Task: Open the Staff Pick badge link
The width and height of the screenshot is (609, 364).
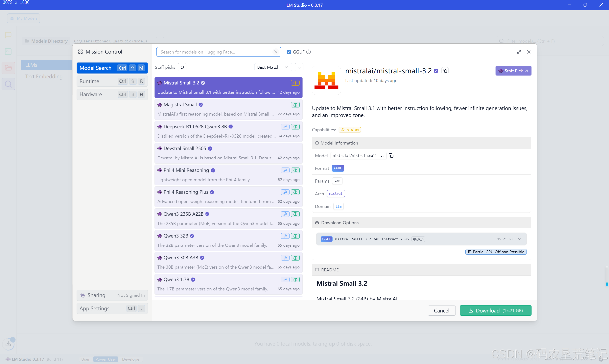Action: point(513,71)
